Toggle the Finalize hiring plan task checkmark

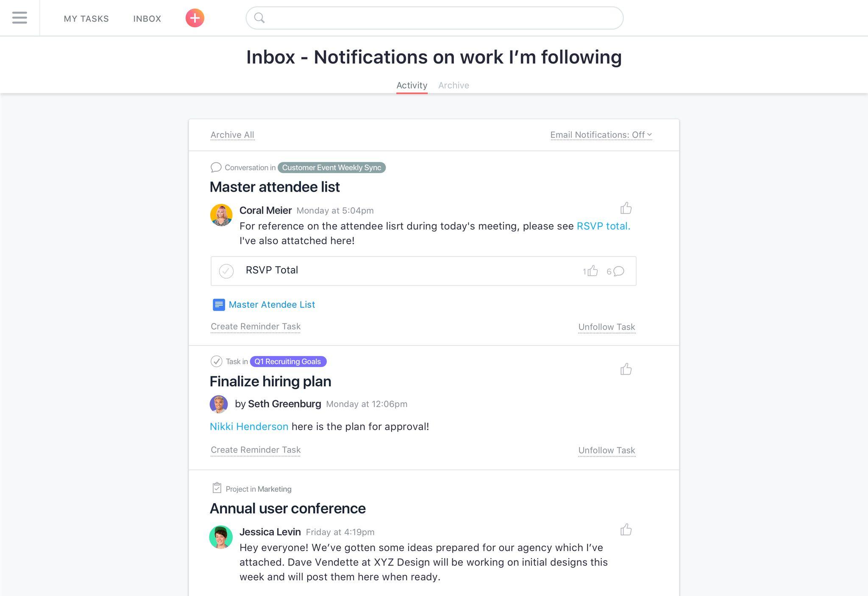pyautogui.click(x=216, y=361)
